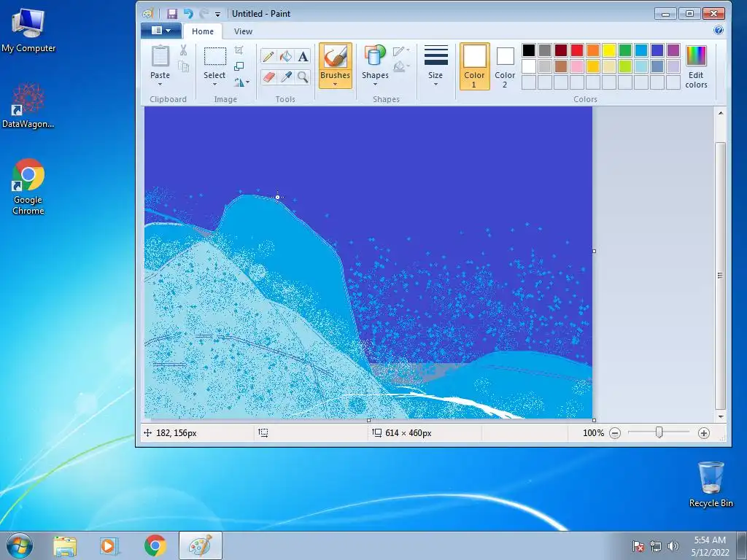This screenshot has width=747, height=560.
Task: Open the DataWagon desktop shortcut
Action: (28, 106)
